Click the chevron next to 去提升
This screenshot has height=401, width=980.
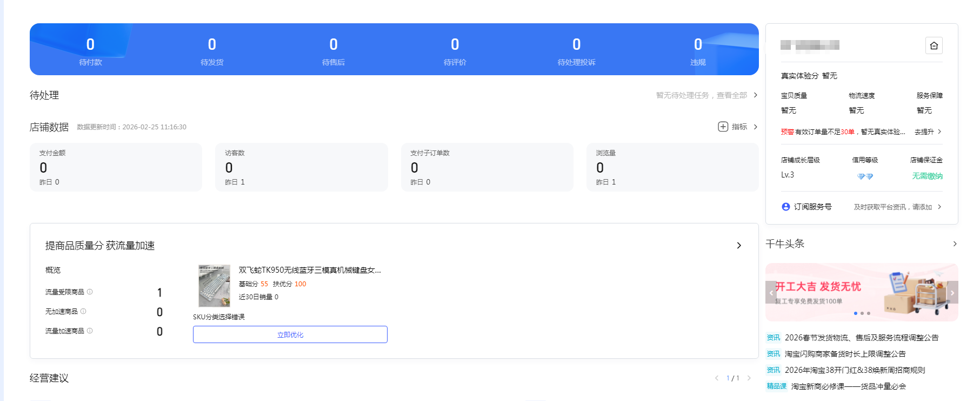coord(939,132)
